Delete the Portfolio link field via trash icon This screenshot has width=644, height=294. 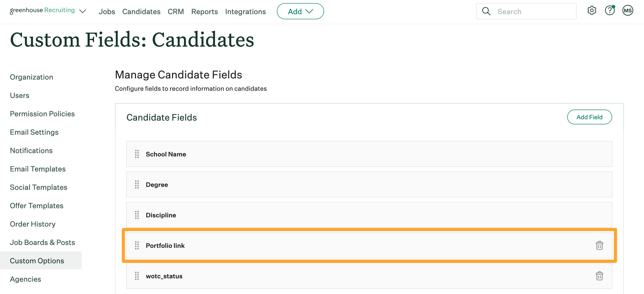(600, 246)
